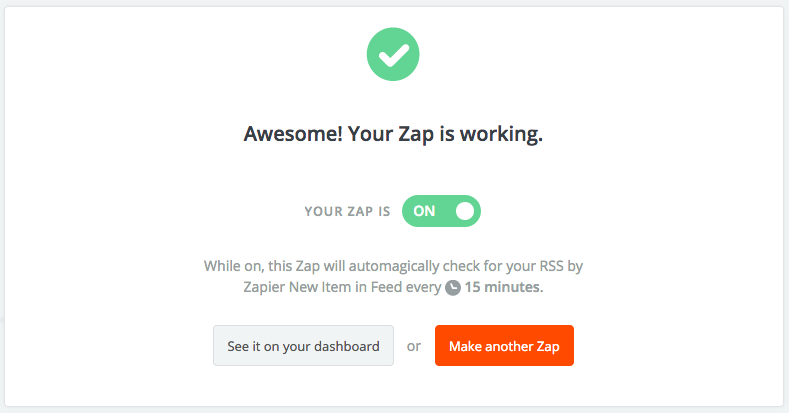Click the RSS by text in the description
Screen dimensions: 789x413
click(x=561, y=266)
